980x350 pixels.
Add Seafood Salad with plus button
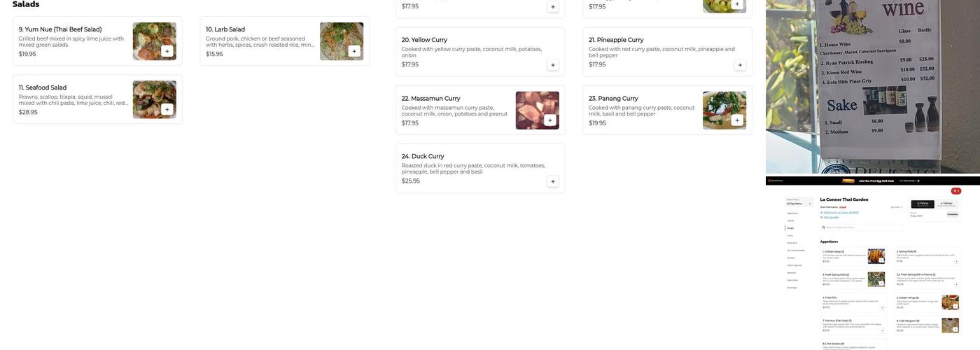167,109
